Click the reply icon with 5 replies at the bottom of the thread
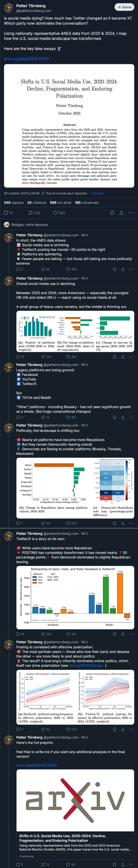The height and width of the screenshot is (868, 138). 20,864
